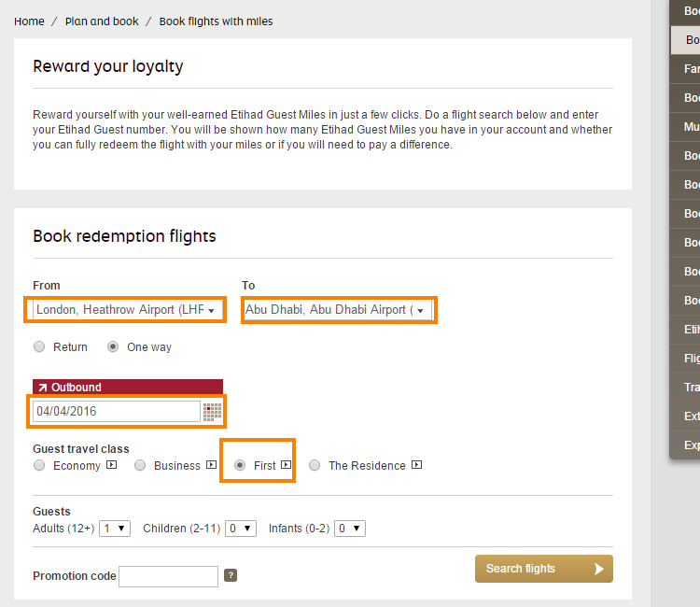
Task: Click info icon next to Economy class
Action: pyautogui.click(x=111, y=465)
